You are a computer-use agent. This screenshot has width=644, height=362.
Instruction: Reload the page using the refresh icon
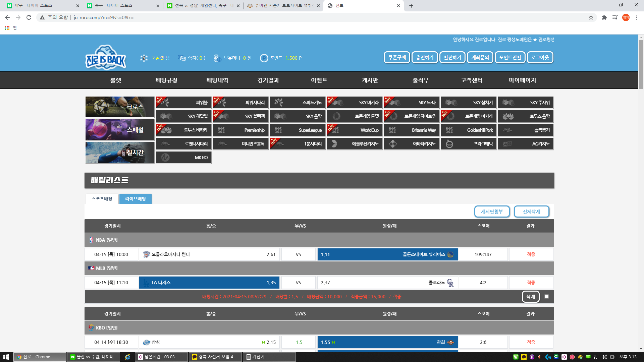click(x=29, y=17)
